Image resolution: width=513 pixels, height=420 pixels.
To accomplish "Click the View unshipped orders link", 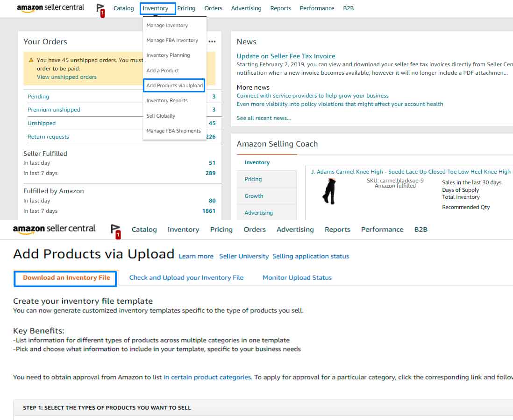I will click(67, 77).
